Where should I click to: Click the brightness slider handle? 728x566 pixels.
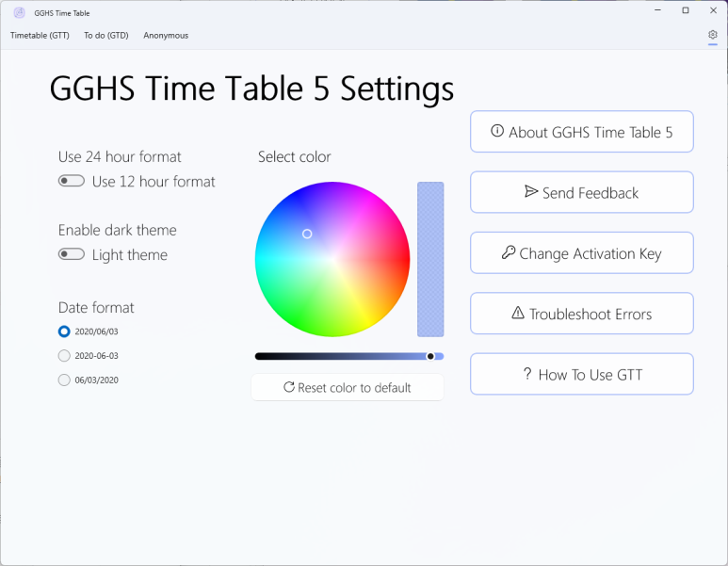coord(430,356)
